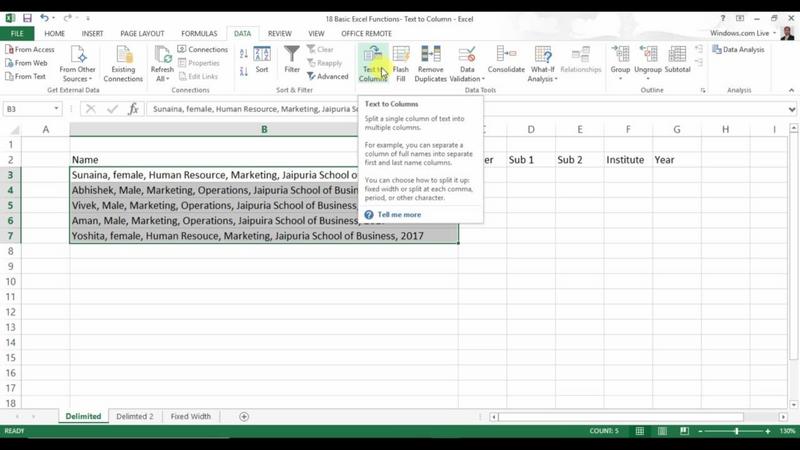Click Tell me more link in tooltip
Screen dimensions: 800x450
pos(399,215)
